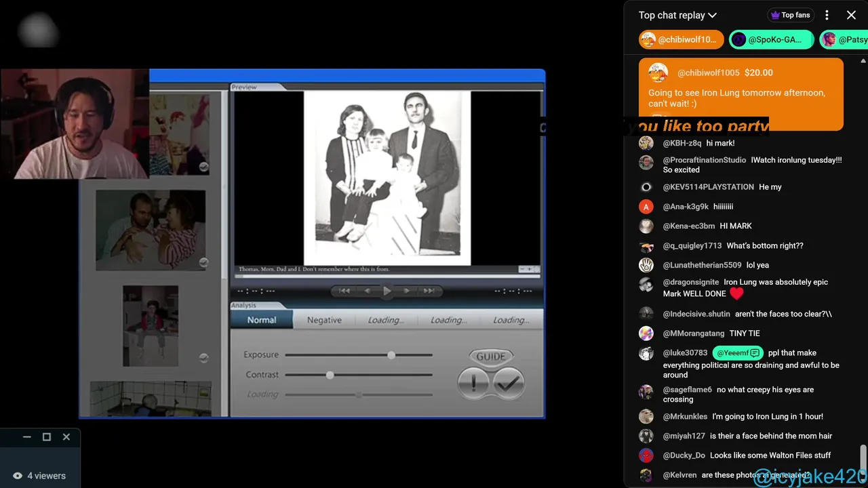Click the Contrast slider handle
The height and width of the screenshot is (488, 868).
click(330, 374)
